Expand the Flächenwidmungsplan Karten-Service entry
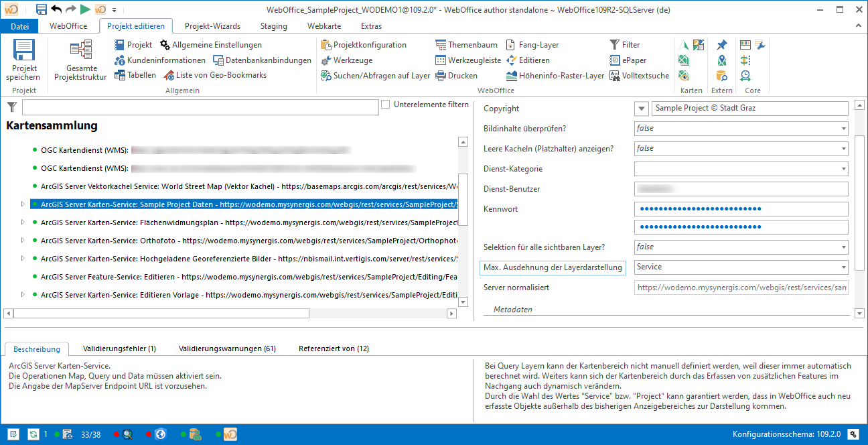The width and height of the screenshot is (868, 445). (x=23, y=222)
